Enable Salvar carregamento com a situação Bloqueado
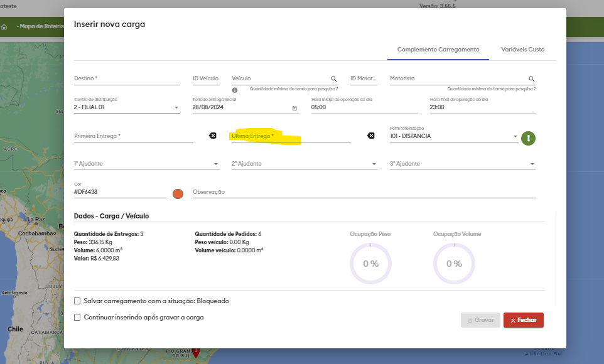The width and height of the screenshot is (604, 364). pos(77,301)
